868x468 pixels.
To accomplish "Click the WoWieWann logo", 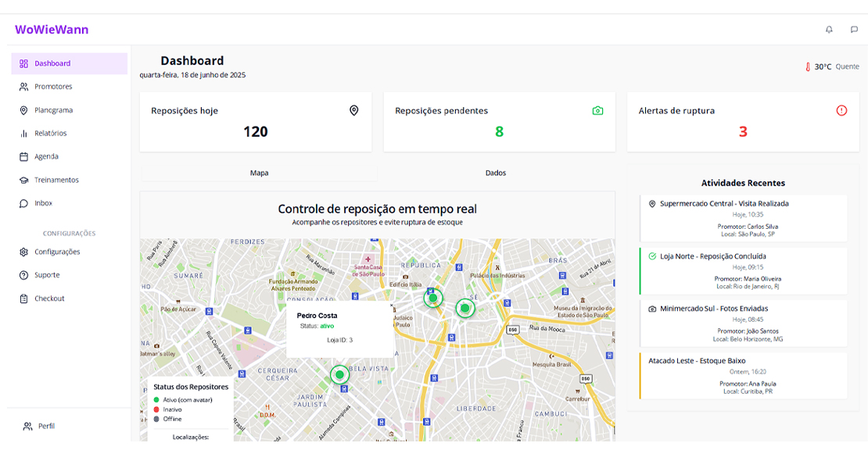I will tap(52, 30).
